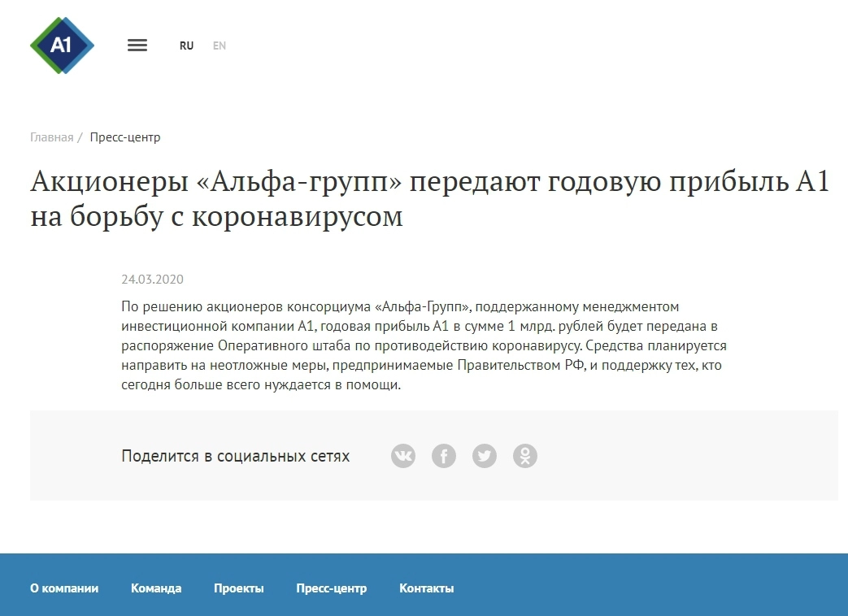Share the article on VK
Screen dimensions: 848x616
pos(403,456)
